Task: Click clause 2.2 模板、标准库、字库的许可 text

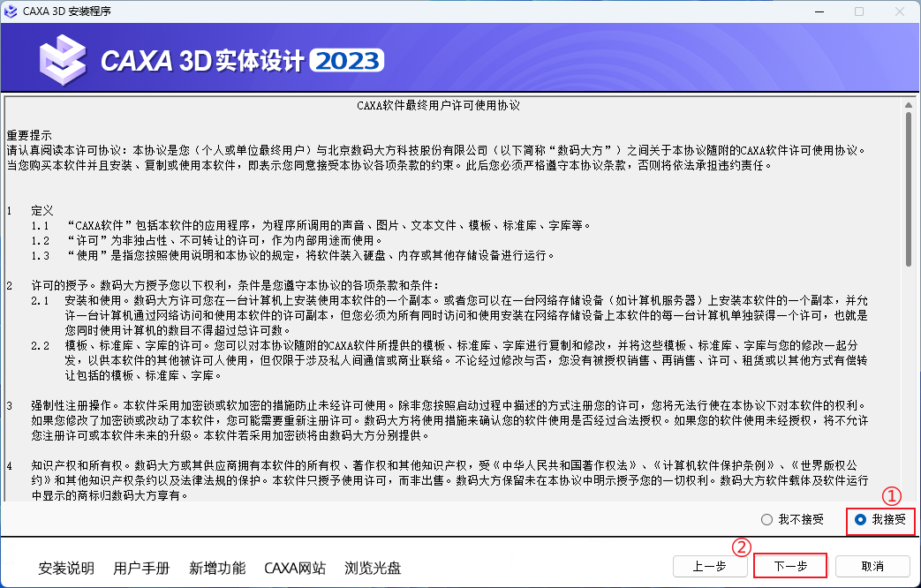Action: pos(449,360)
